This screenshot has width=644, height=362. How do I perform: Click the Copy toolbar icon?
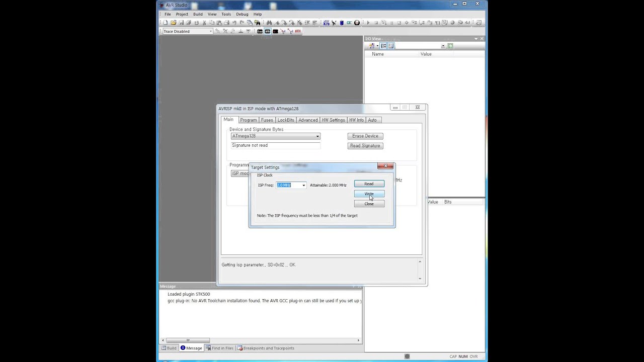click(x=212, y=23)
